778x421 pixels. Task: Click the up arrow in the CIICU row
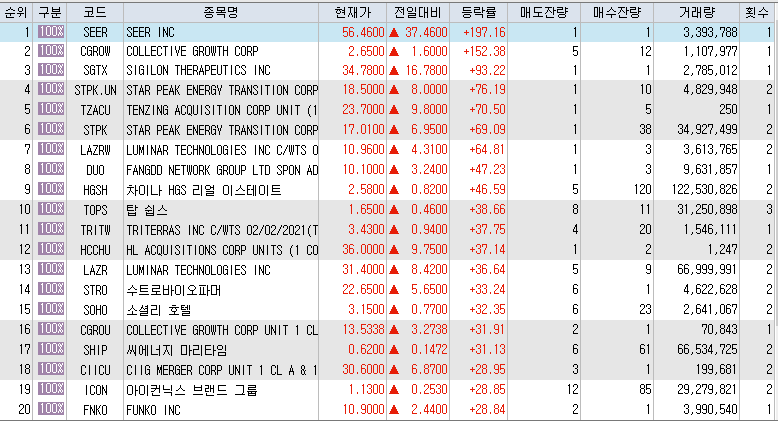pyautogui.click(x=394, y=370)
